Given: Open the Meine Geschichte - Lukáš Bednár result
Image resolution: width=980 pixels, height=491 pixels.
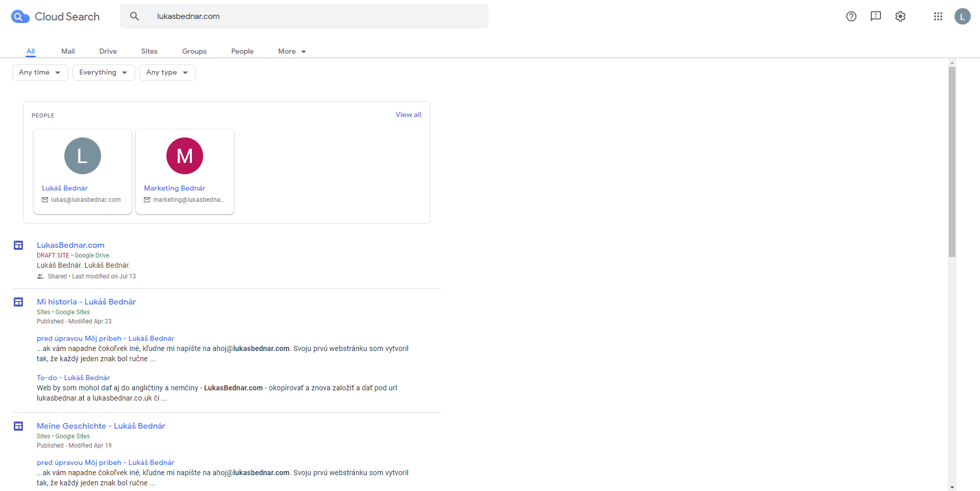Looking at the screenshot, I should point(101,426).
